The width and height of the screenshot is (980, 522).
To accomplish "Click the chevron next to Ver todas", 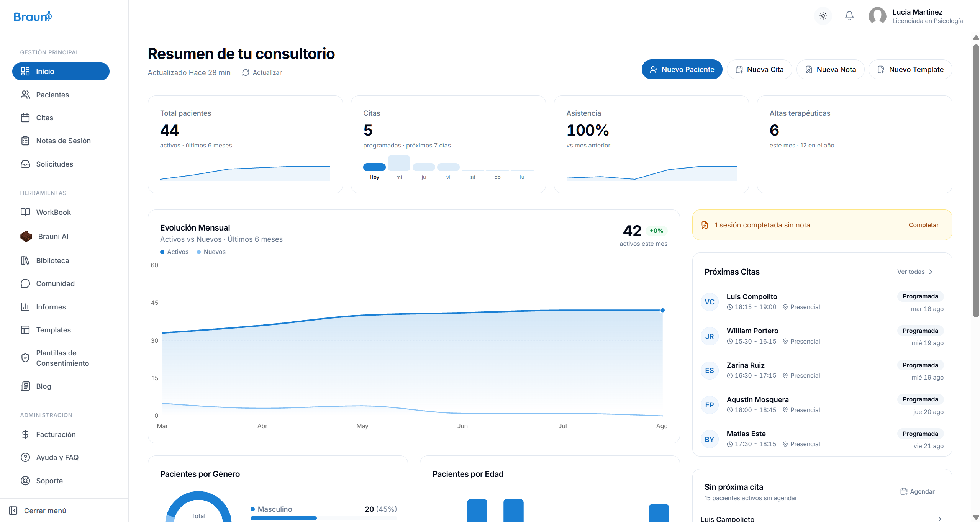I will (x=931, y=272).
